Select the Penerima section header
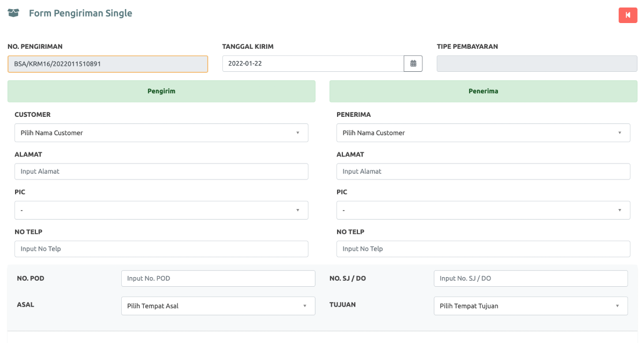 point(483,91)
